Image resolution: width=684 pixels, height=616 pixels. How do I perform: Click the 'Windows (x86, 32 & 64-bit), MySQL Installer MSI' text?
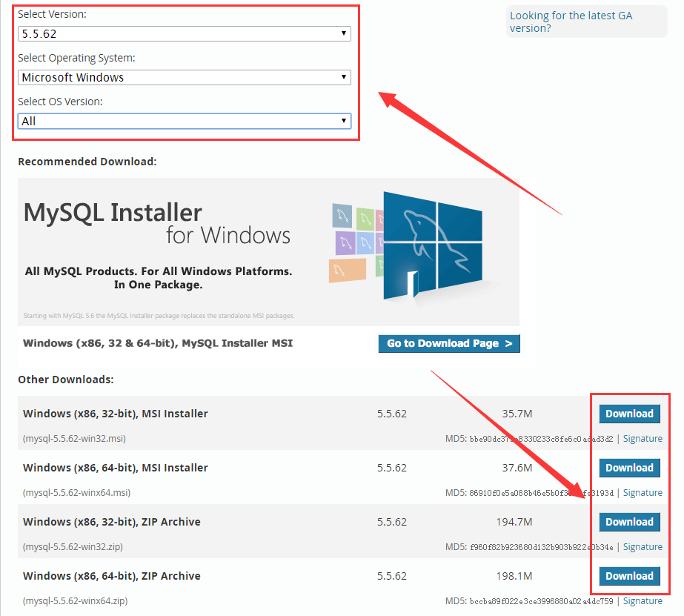point(158,343)
